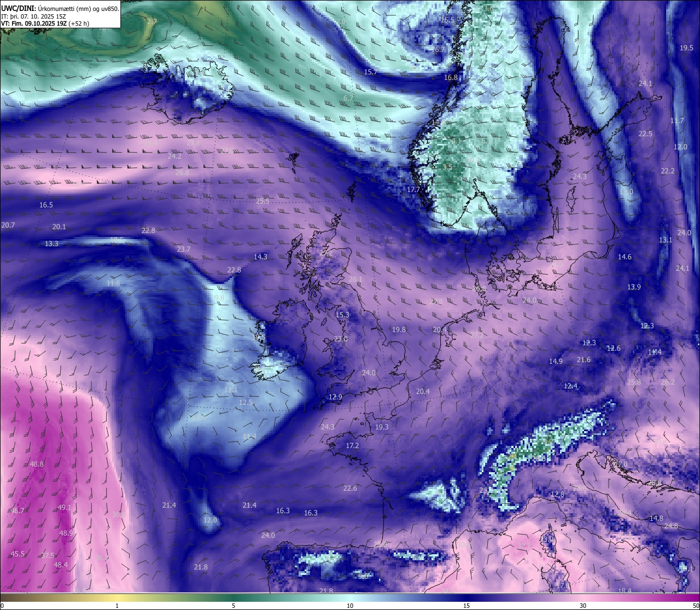
Task: Click the 'IT: þri. 07. 10. 2025 15Z' line
Action: [34, 16]
